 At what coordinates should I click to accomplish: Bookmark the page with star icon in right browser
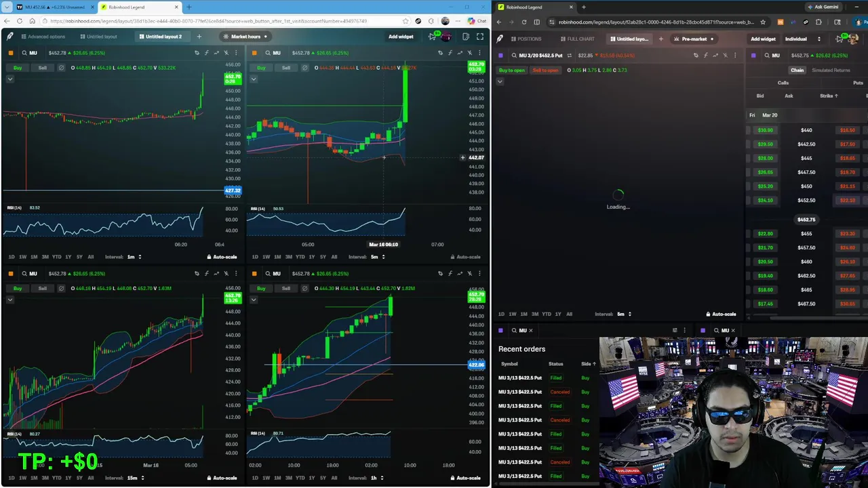pyautogui.click(x=763, y=22)
